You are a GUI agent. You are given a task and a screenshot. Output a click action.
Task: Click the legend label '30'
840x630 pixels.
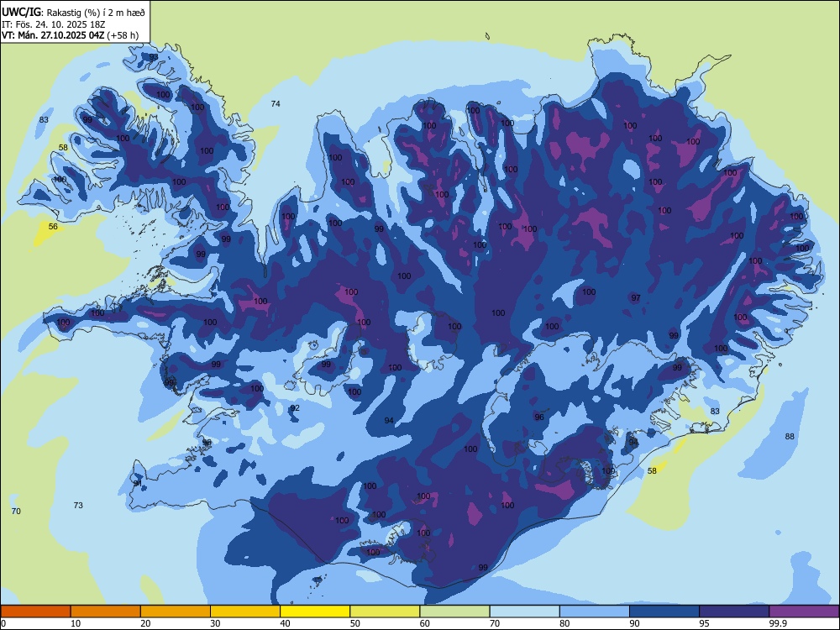[215, 623]
